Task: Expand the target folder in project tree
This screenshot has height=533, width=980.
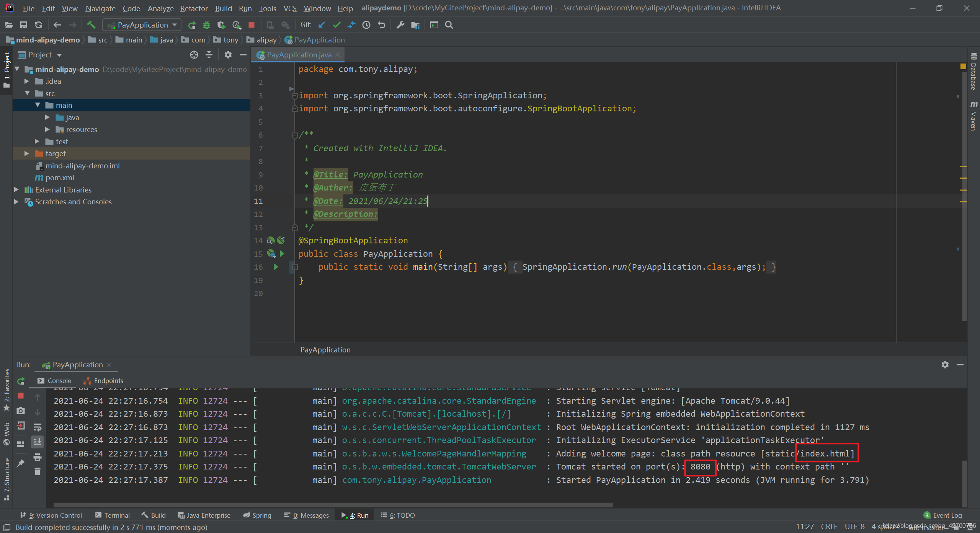Action: 25,153
